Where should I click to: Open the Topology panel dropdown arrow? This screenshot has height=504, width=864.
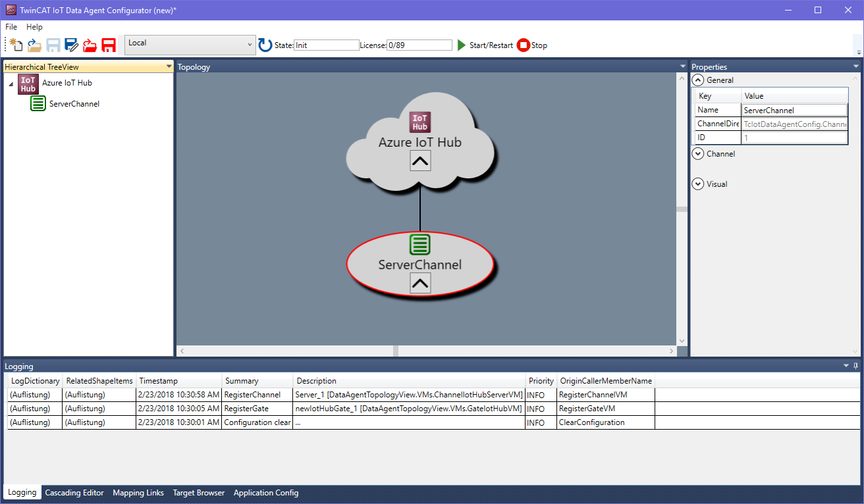tap(683, 66)
